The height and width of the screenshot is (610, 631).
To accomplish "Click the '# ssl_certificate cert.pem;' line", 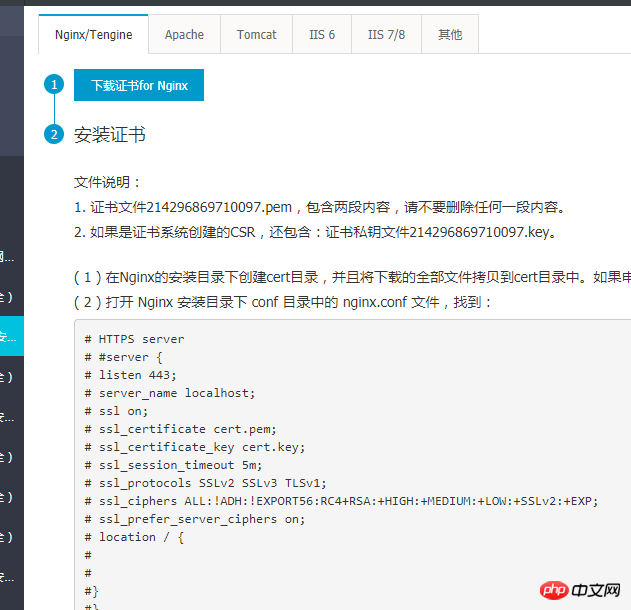I will point(181,429).
